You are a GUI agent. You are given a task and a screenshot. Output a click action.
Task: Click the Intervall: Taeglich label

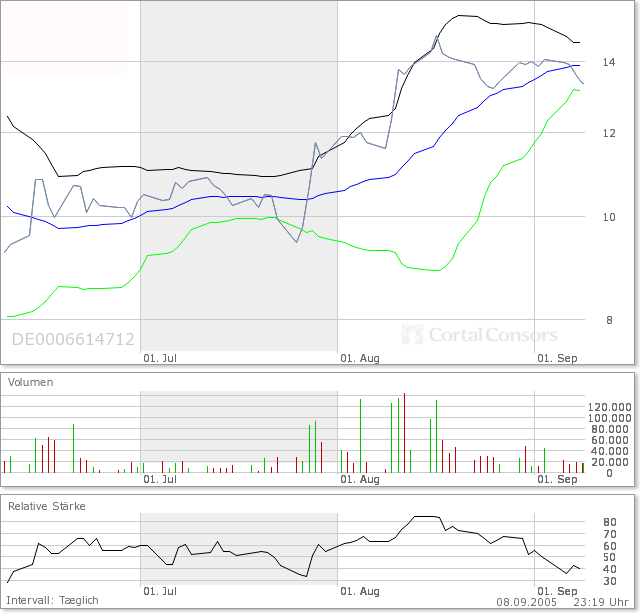(53, 600)
